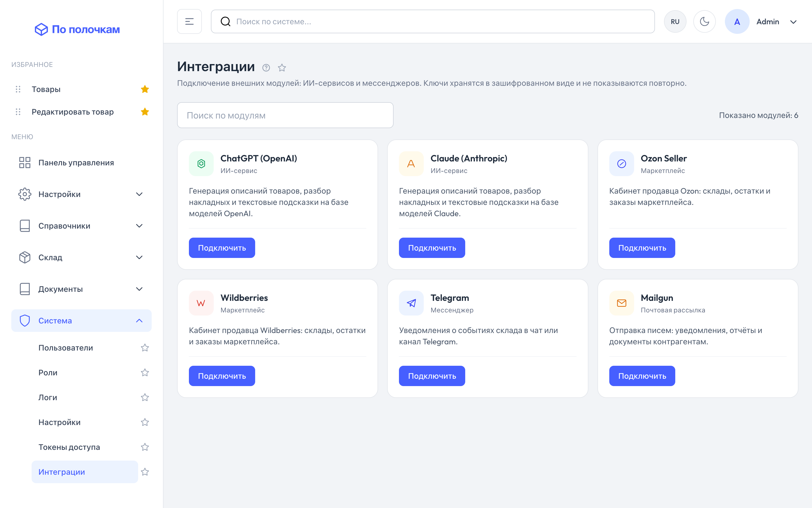
Task: Star Интеграции submenu item as favorite
Action: tap(145, 472)
